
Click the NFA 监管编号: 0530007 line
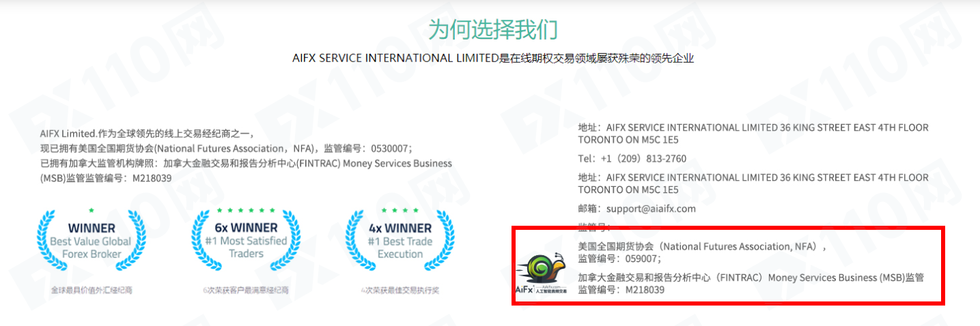(x=226, y=148)
